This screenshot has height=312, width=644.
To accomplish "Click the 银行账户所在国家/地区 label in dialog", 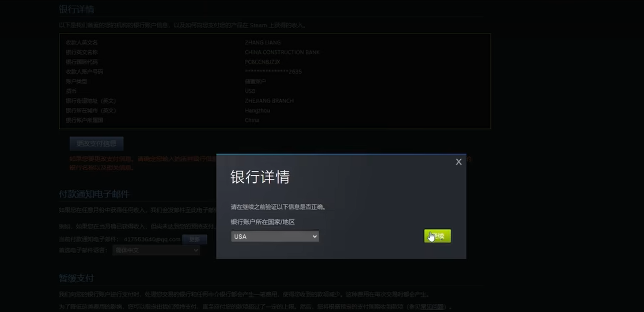I will 262,222.
